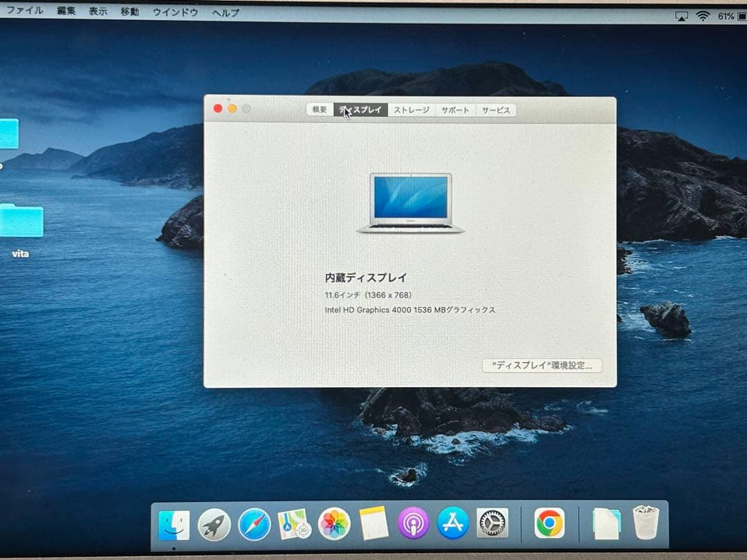Viewport: 747px width, 560px height.
Task: Open the ファイル menu
Action: (x=25, y=10)
